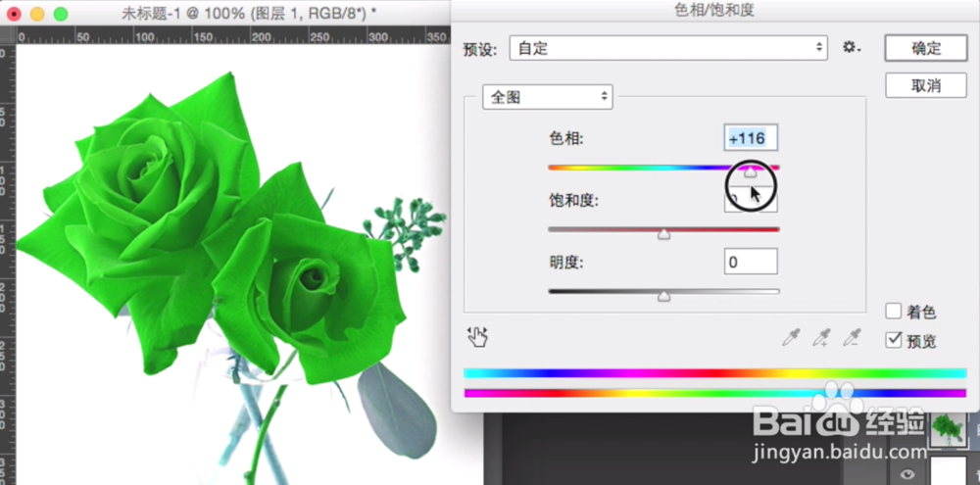Screen dimensions: 980x485
Task: Open the 全图 channel dropdown
Action: click(x=548, y=97)
